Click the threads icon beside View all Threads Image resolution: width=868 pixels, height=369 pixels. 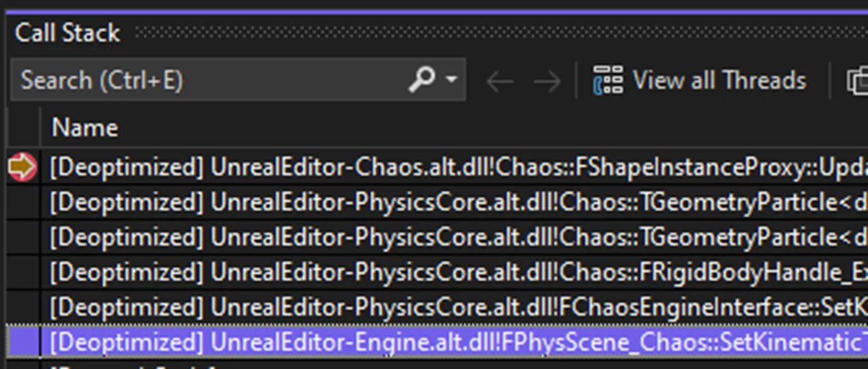(x=608, y=79)
